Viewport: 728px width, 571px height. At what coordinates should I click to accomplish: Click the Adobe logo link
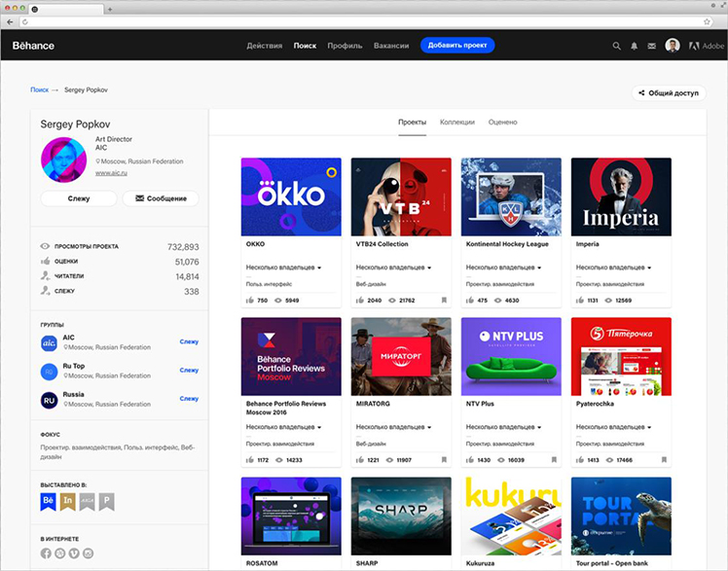click(707, 46)
